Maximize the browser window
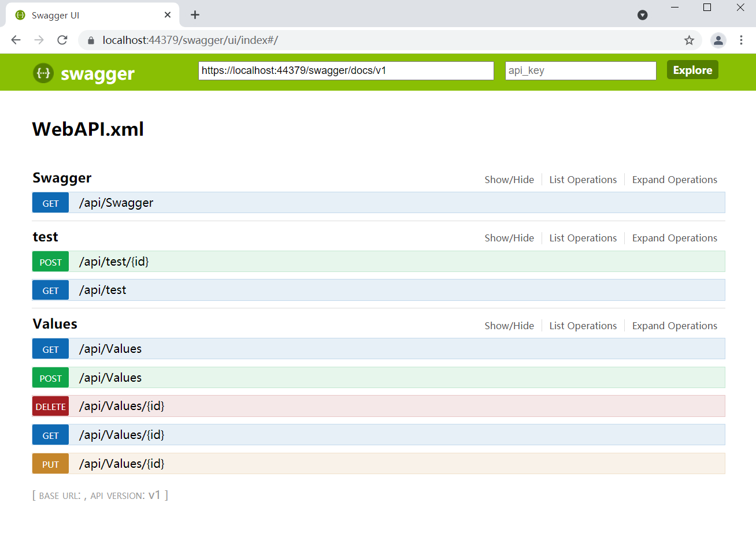 707,8
